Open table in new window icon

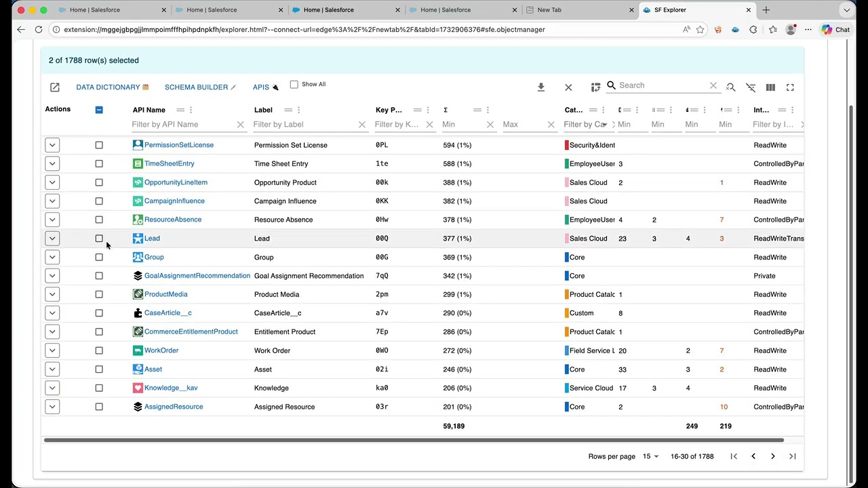tap(55, 87)
